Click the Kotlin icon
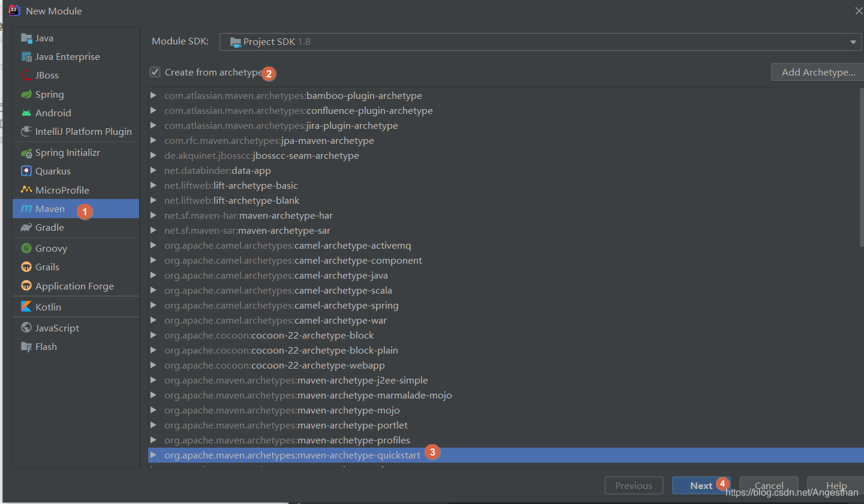The height and width of the screenshot is (504, 864). [26, 307]
